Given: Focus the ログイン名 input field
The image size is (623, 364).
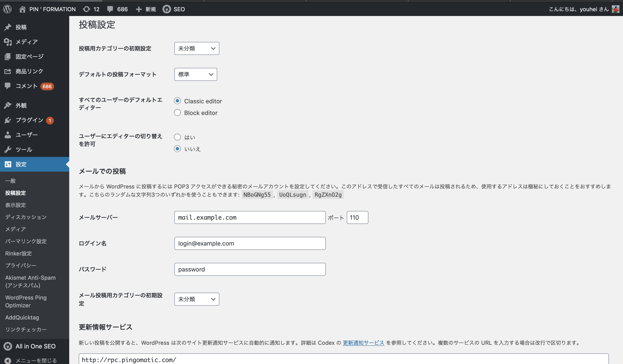Looking at the screenshot, I should click(x=250, y=243).
